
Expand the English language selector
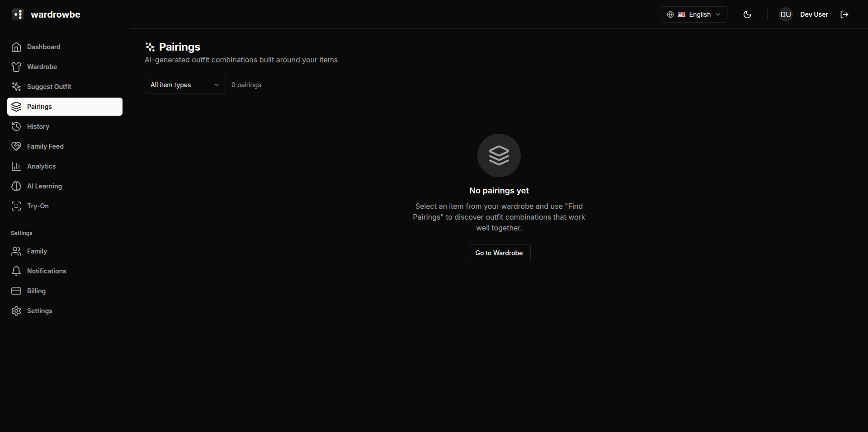pyautogui.click(x=694, y=14)
